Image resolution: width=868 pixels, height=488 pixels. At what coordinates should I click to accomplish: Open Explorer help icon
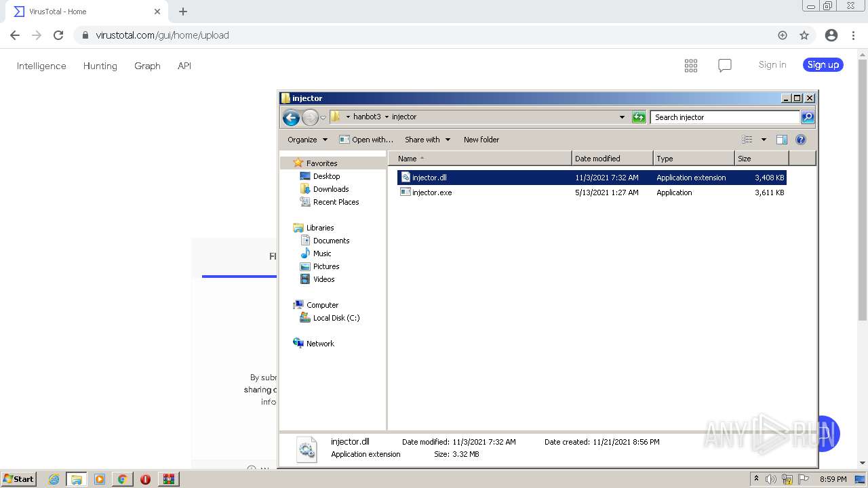(801, 140)
